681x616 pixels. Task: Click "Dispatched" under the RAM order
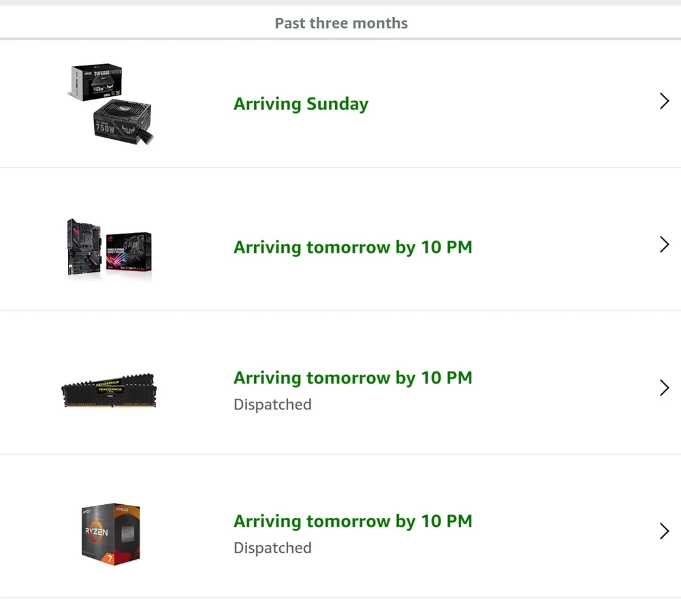coord(272,404)
